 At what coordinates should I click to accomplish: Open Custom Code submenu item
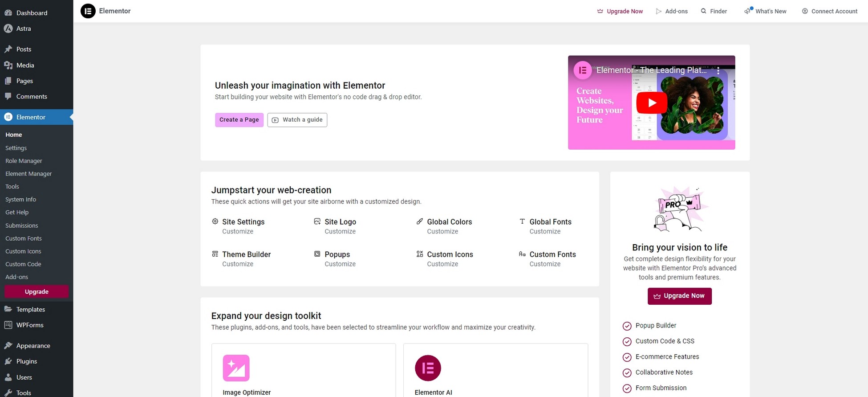point(23,264)
